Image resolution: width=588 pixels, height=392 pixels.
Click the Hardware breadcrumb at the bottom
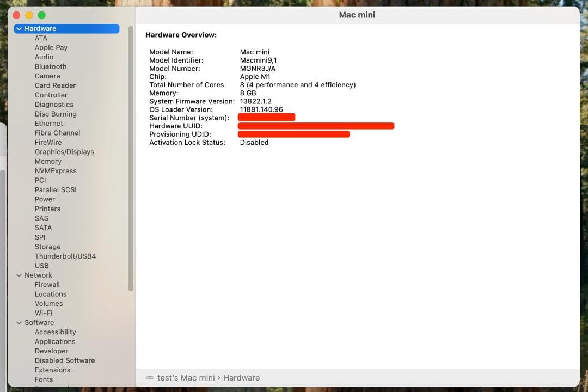(x=241, y=377)
